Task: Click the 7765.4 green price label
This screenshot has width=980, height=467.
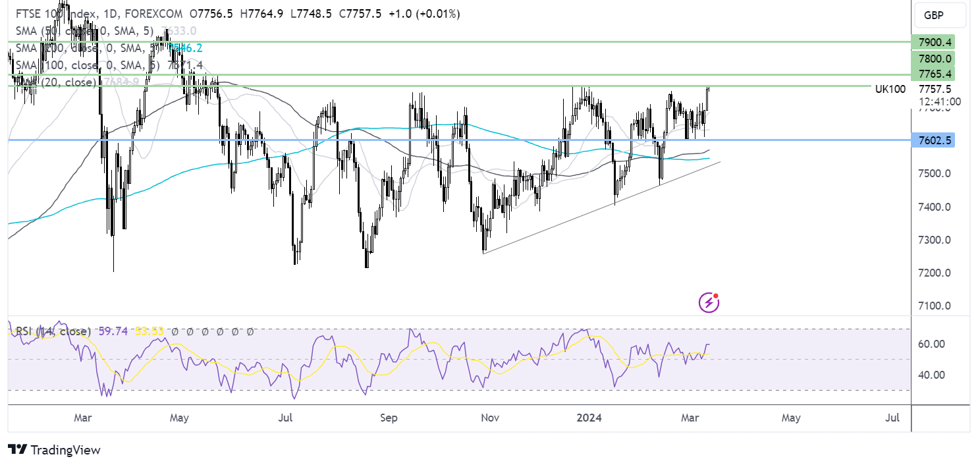Action: 933,73
